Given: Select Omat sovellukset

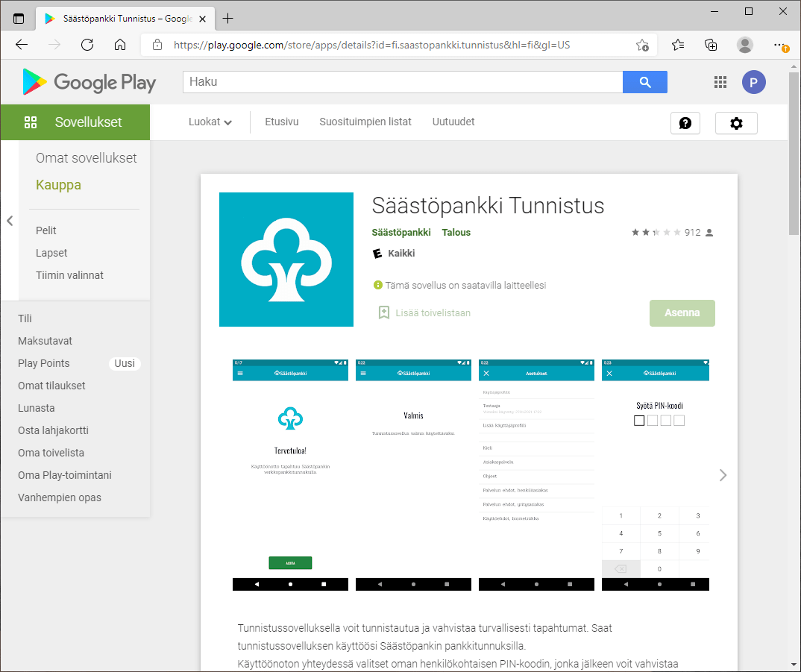Looking at the screenshot, I should [x=87, y=158].
